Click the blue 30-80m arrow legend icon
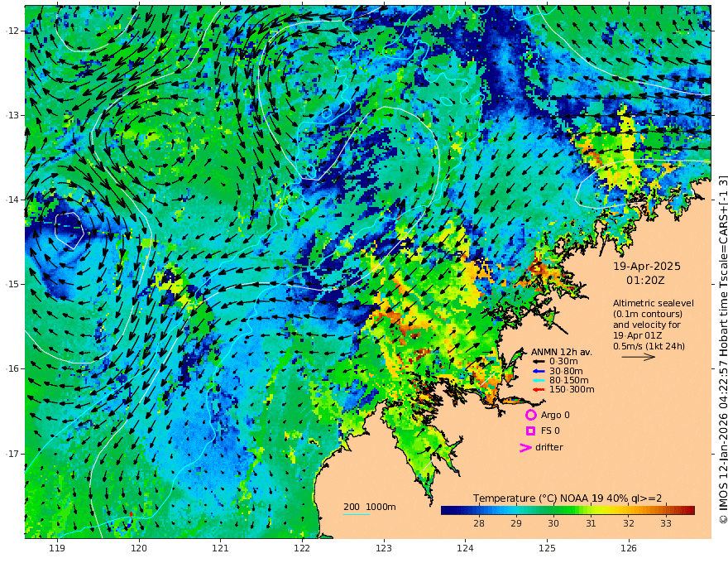Screen dimensions: 728x563 coord(538,371)
